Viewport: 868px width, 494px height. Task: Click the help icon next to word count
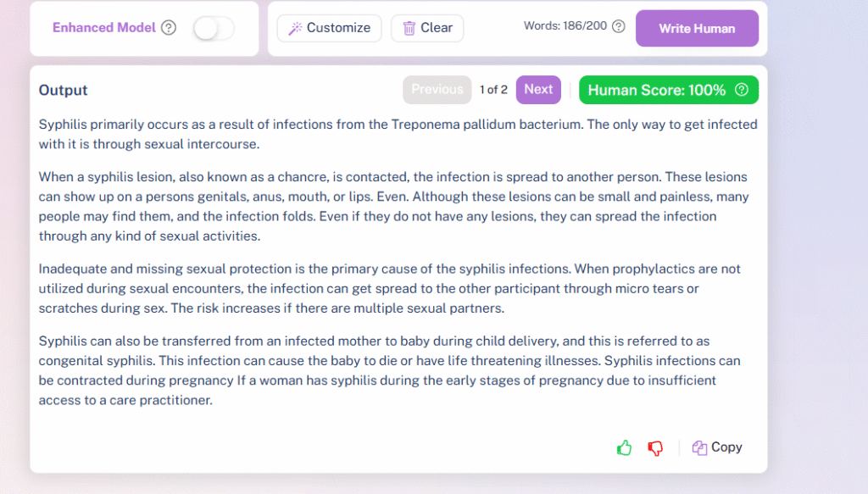point(619,26)
